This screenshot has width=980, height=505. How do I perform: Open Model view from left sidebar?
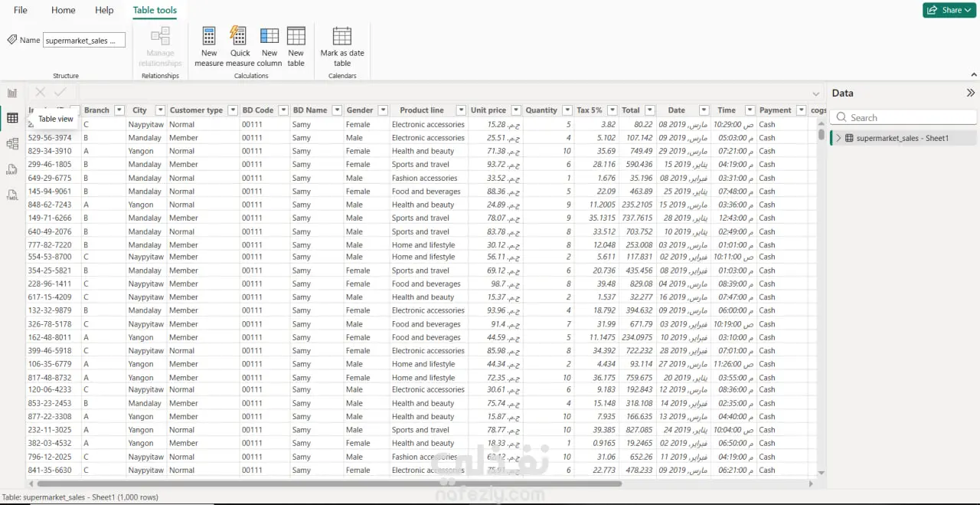12,143
